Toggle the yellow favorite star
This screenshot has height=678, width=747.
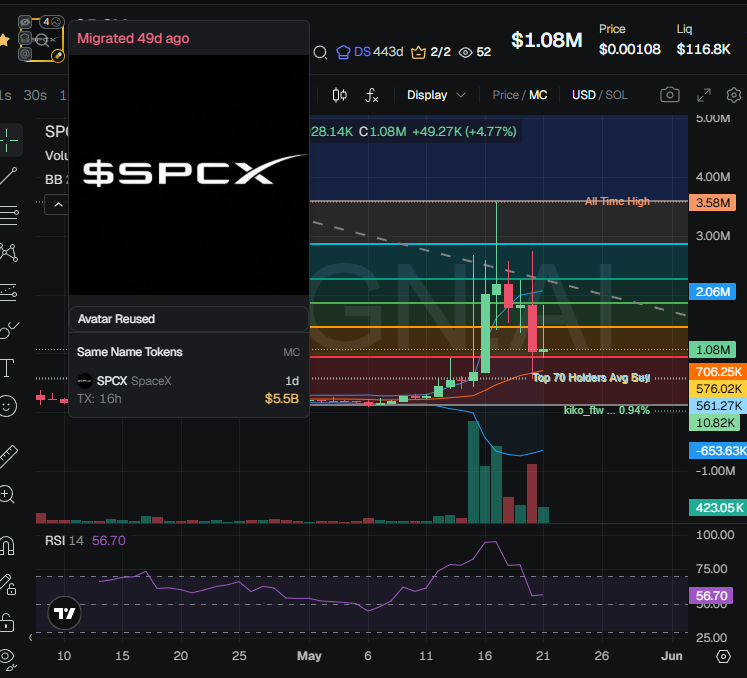click(x=4, y=40)
